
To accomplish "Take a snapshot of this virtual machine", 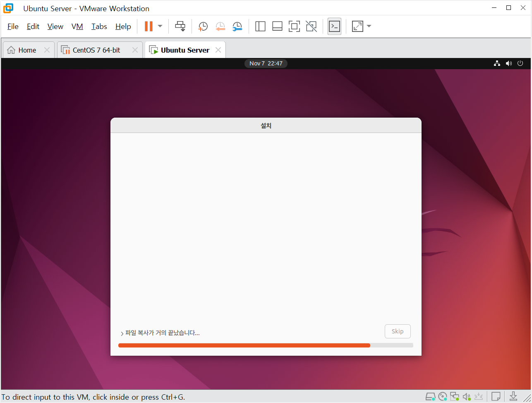I will (203, 27).
